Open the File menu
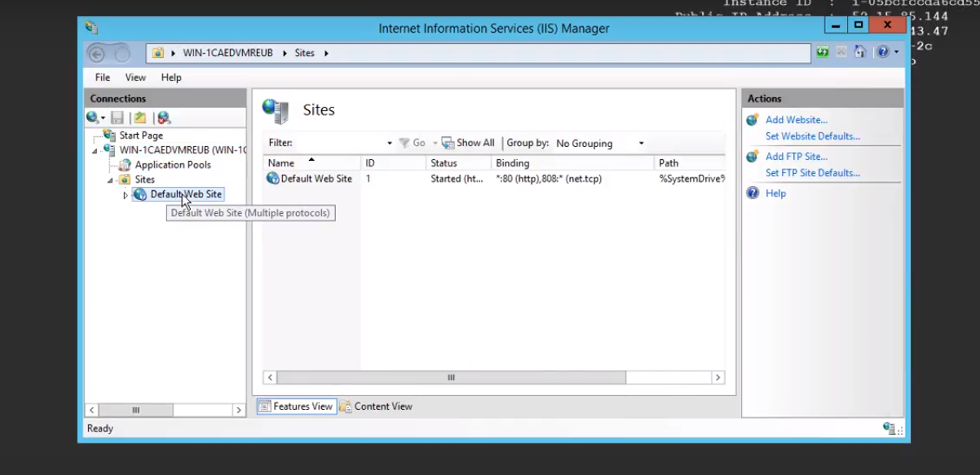Screen dimensions: 980x475 (103, 78)
